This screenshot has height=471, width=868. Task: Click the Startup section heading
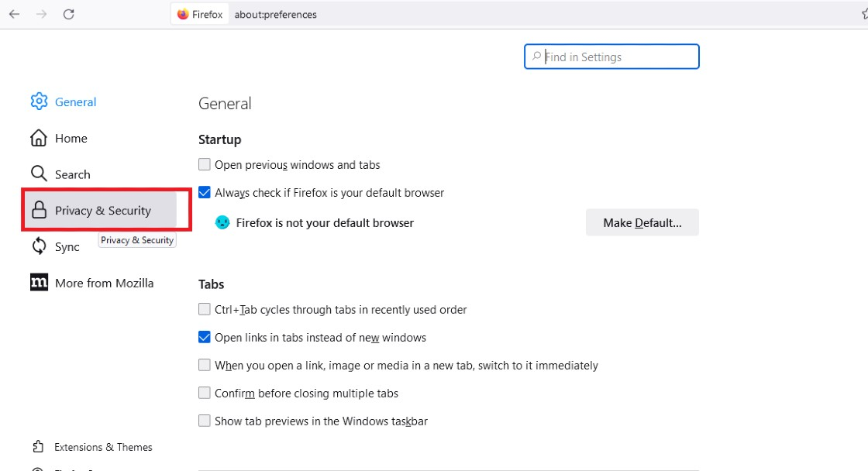[x=220, y=139]
